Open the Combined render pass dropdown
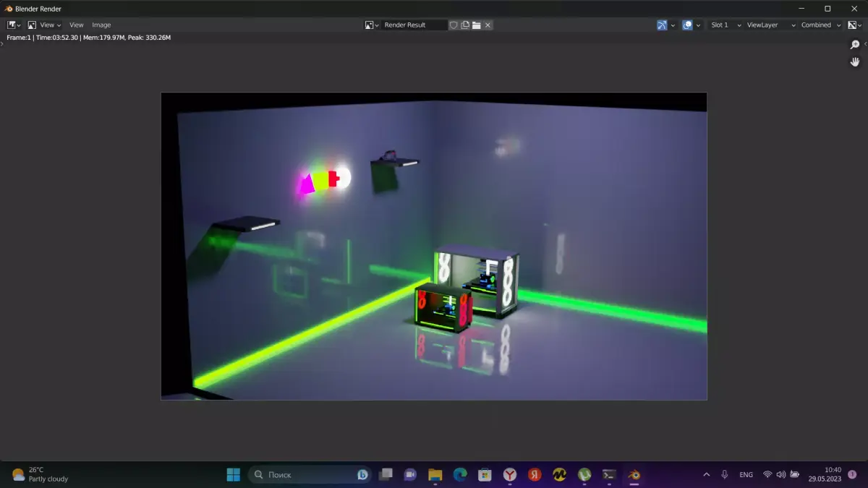This screenshot has width=868, height=488. (815, 25)
